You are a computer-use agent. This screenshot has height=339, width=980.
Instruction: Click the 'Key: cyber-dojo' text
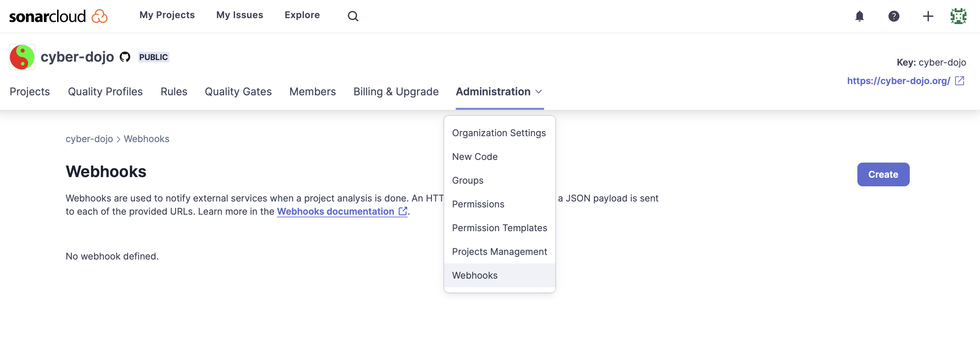(931, 62)
